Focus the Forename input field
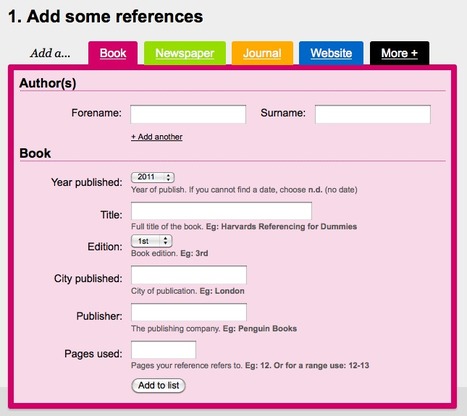The image size is (467, 416). click(x=188, y=114)
